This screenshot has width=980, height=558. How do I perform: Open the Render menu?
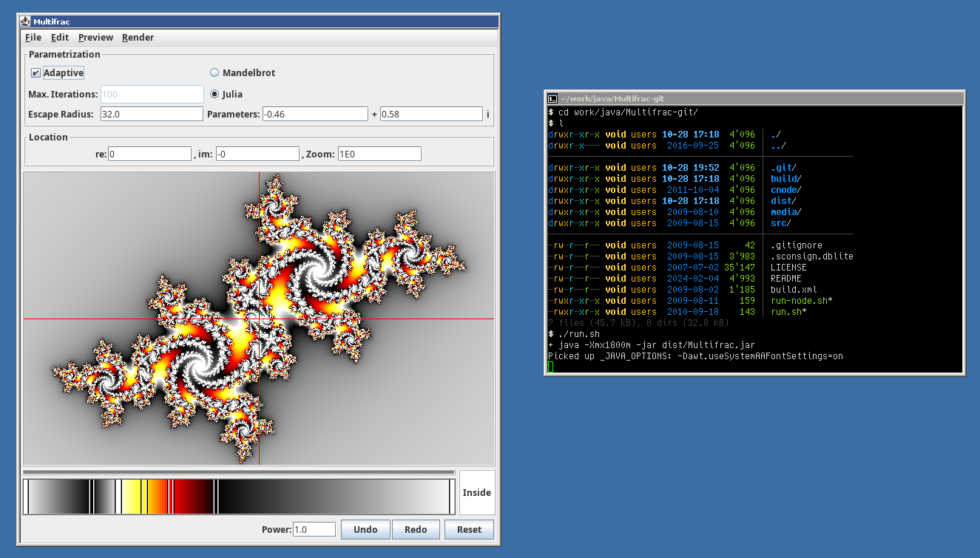click(x=138, y=38)
